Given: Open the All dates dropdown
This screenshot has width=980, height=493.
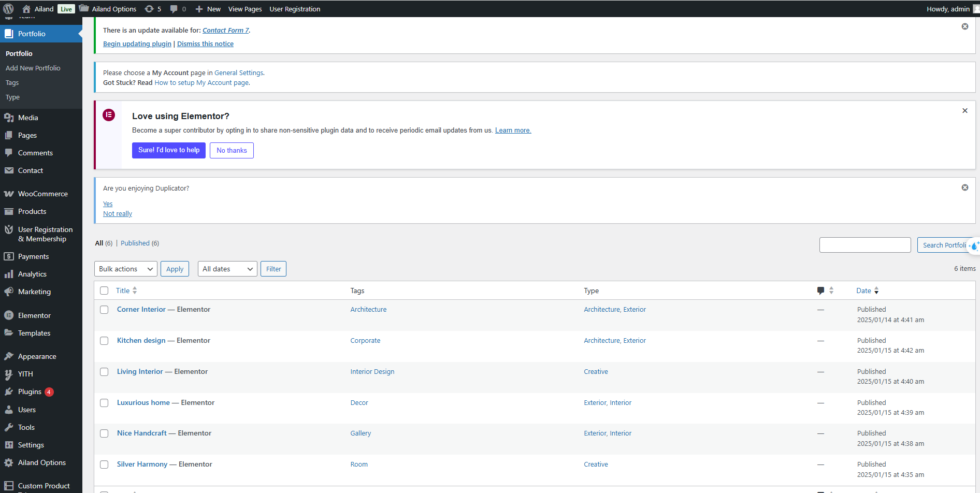Looking at the screenshot, I should pos(227,269).
